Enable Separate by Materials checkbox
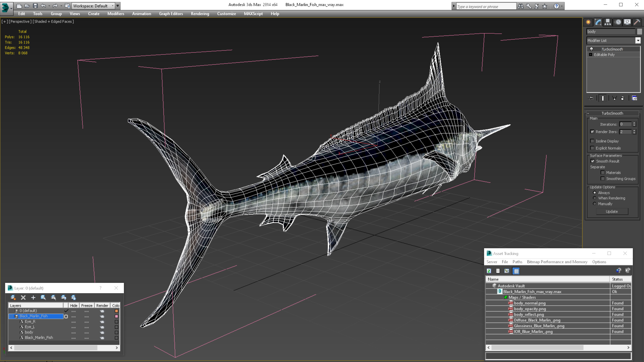 pyautogui.click(x=602, y=172)
